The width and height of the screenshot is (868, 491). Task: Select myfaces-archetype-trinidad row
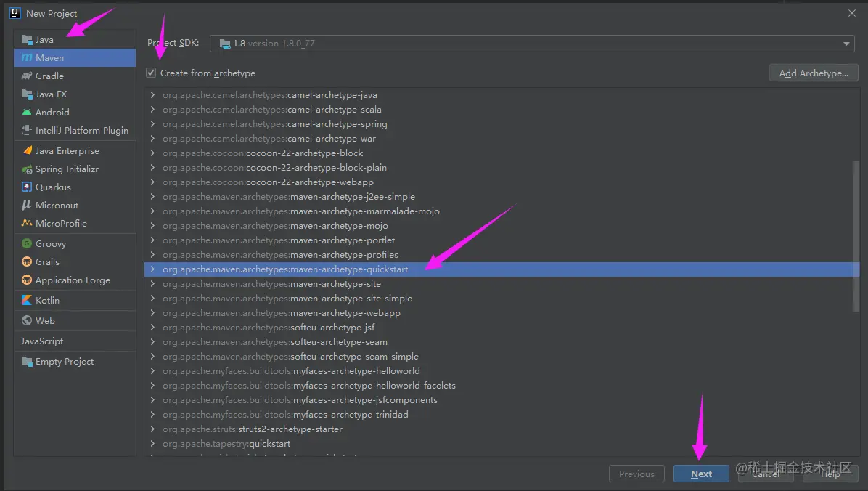click(x=501, y=415)
